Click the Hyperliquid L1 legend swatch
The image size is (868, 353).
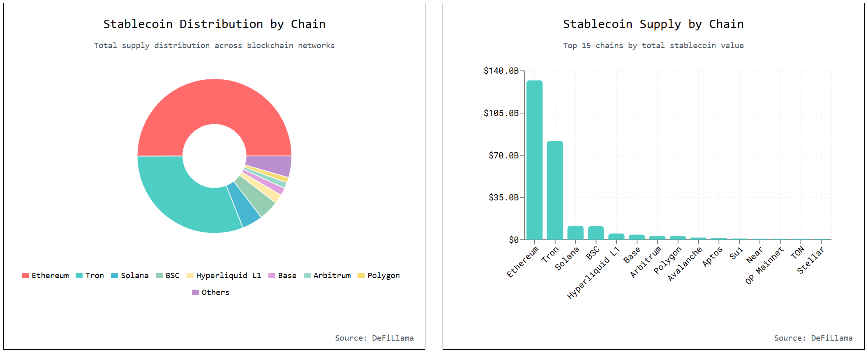pyautogui.click(x=190, y=276)
